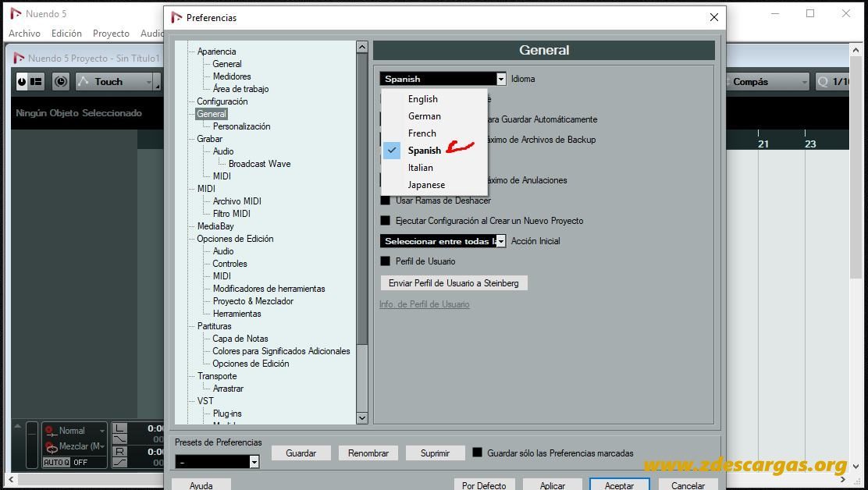Open the Touch automation mode dropdown
The image size is (868, 490).
[114, 82]
